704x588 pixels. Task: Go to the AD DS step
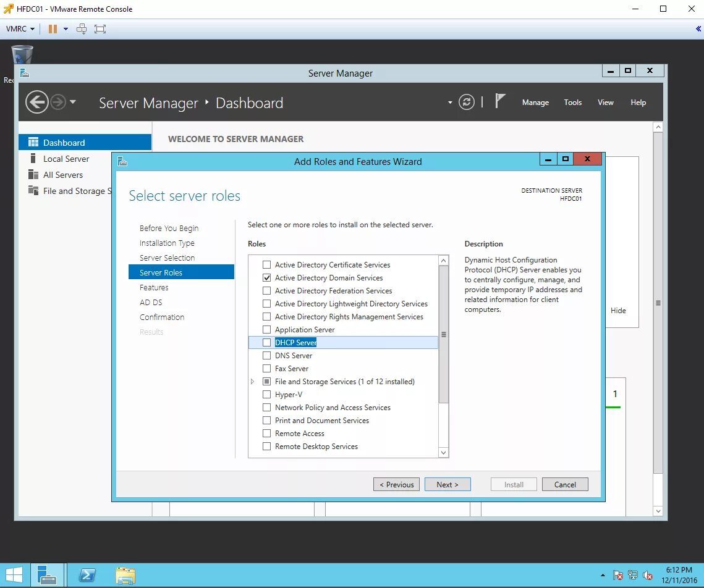151,302
